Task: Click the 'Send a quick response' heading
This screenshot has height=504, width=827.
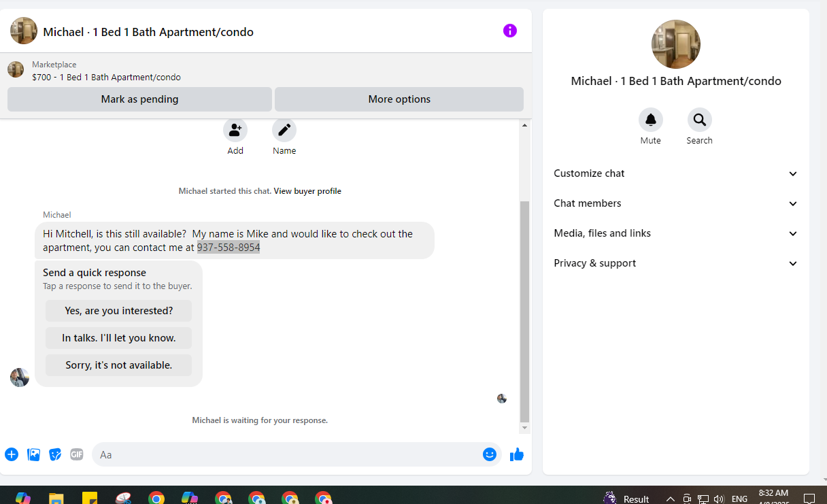Action: coord(95,273)
